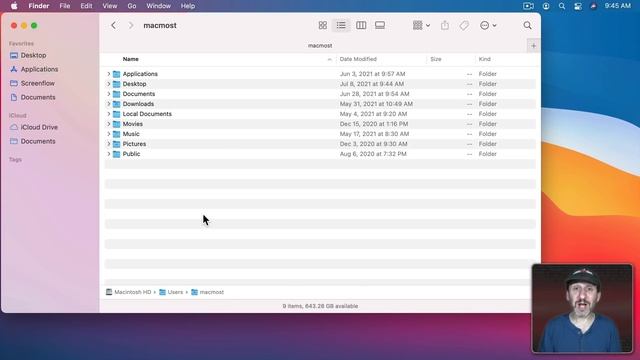Image resolution: width=640 pixels, height=360 pixels.
Task: Expand the Public folder row
Action: tap(109, 154)
